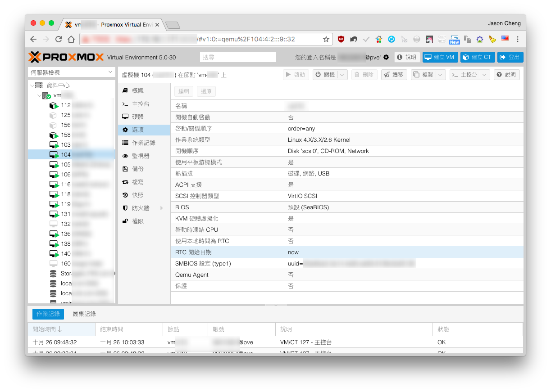Open the Chrome three-dot menu

[518, 39]
